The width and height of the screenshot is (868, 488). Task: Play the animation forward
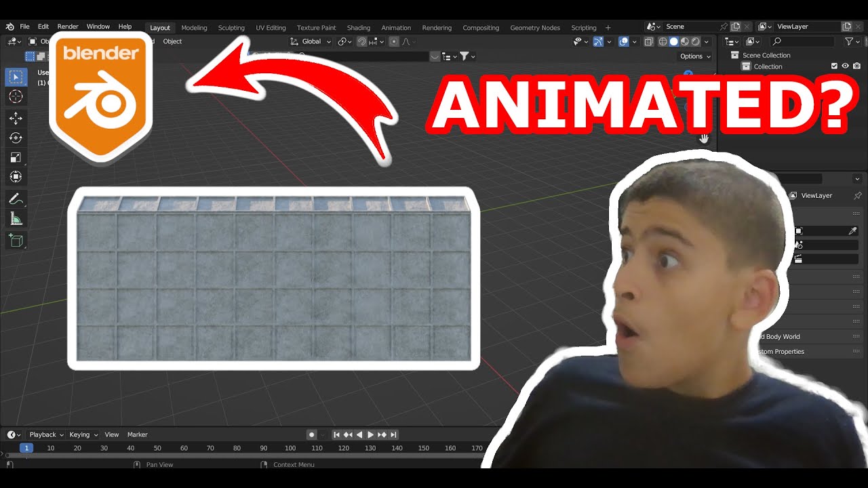370,434
